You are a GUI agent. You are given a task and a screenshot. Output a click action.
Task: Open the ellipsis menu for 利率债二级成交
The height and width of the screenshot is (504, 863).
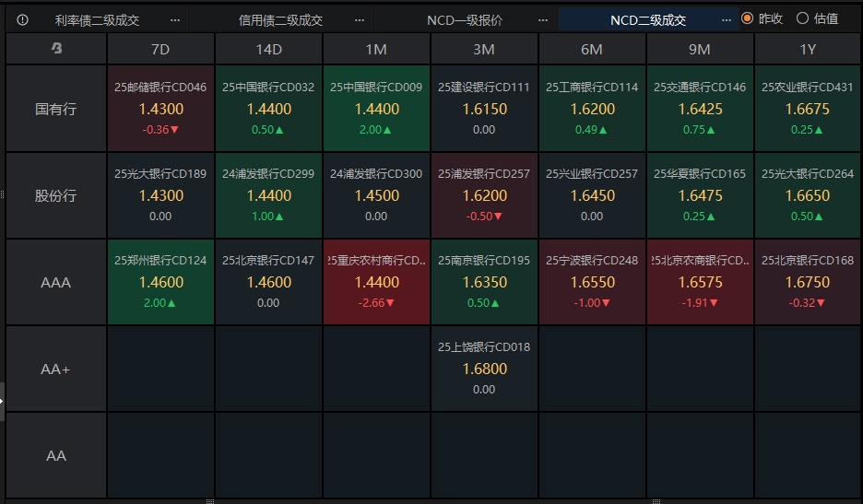click(x=175, y=20)
